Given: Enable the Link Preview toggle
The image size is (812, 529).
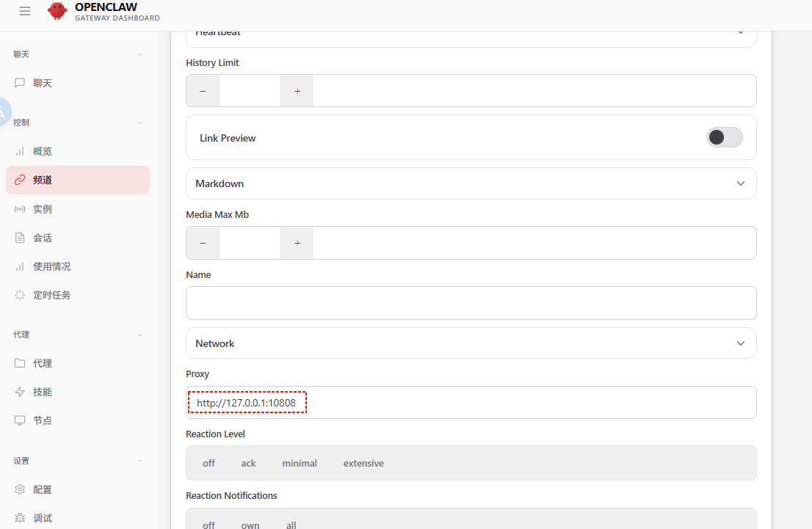Looking at the screenshot, I should pos(724,137).
